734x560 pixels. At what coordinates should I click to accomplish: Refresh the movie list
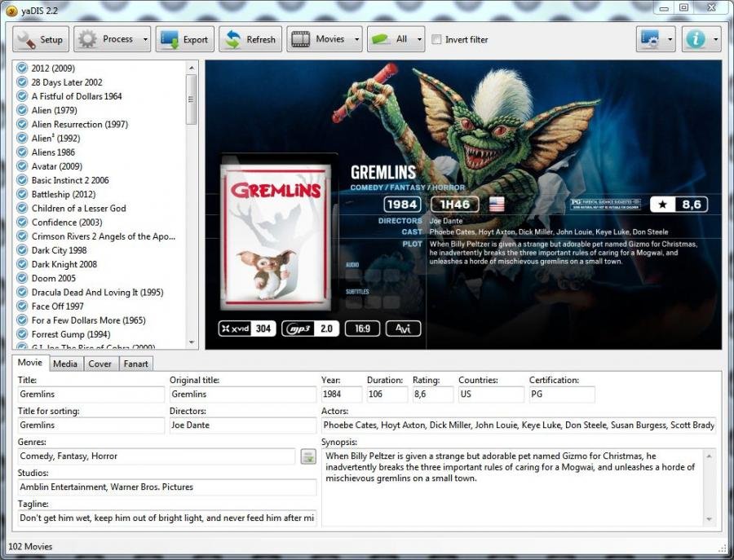tap(250, 39)
